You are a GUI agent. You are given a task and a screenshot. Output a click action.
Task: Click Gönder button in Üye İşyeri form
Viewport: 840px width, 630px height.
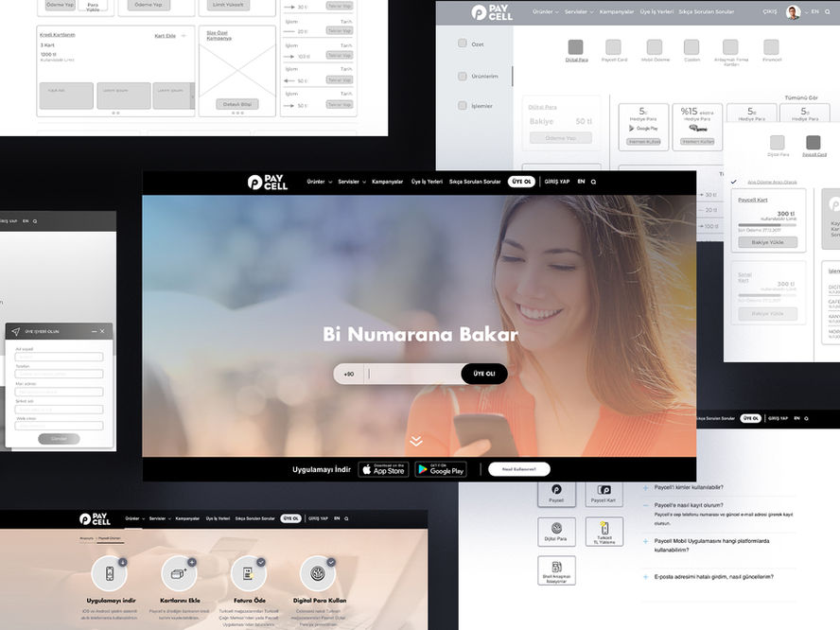pos(59,439)
